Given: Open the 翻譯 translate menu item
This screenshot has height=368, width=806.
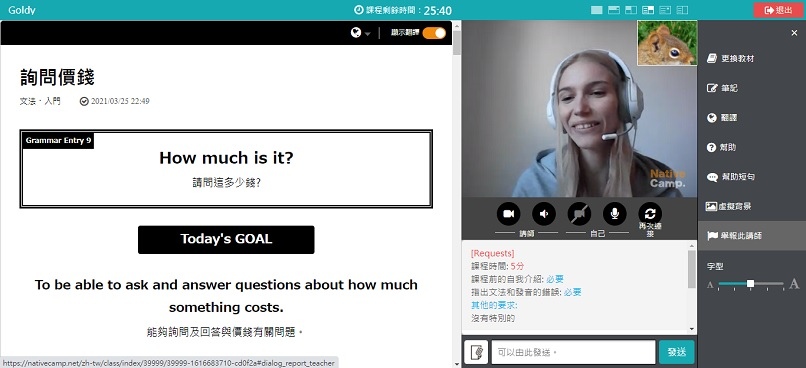Looking at the screenshot, I should click(x=752, y=118).
